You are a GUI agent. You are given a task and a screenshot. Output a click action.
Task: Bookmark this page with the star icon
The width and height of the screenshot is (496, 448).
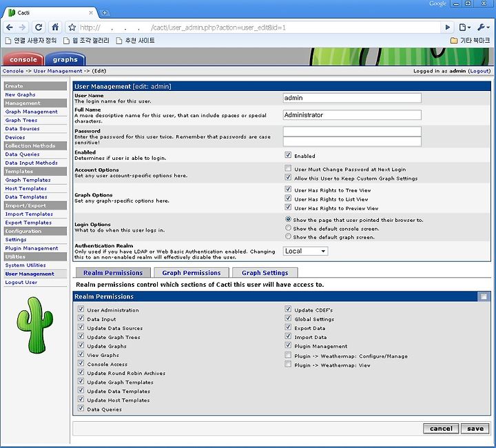(x=72, y=28)
